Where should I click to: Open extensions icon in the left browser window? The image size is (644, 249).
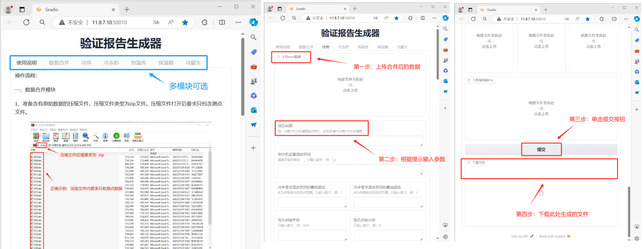tap(205, 22)
